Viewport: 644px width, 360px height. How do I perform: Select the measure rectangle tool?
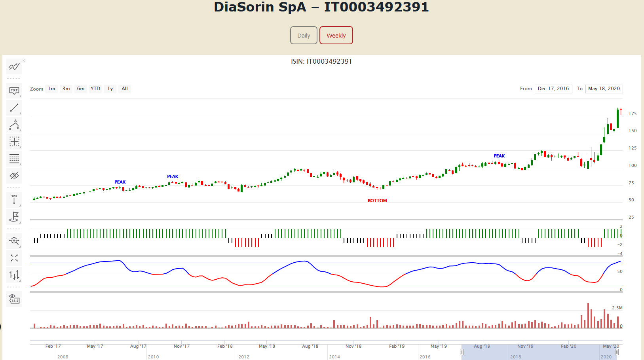(14, 142)
